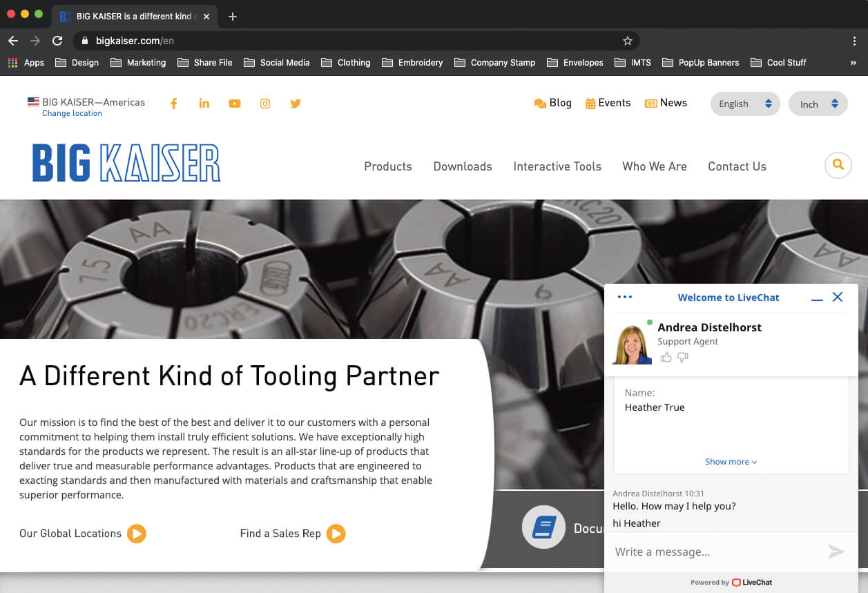Open the Inch unit dropdown
Screen dimensions: 868x593
tap(818, 104)
